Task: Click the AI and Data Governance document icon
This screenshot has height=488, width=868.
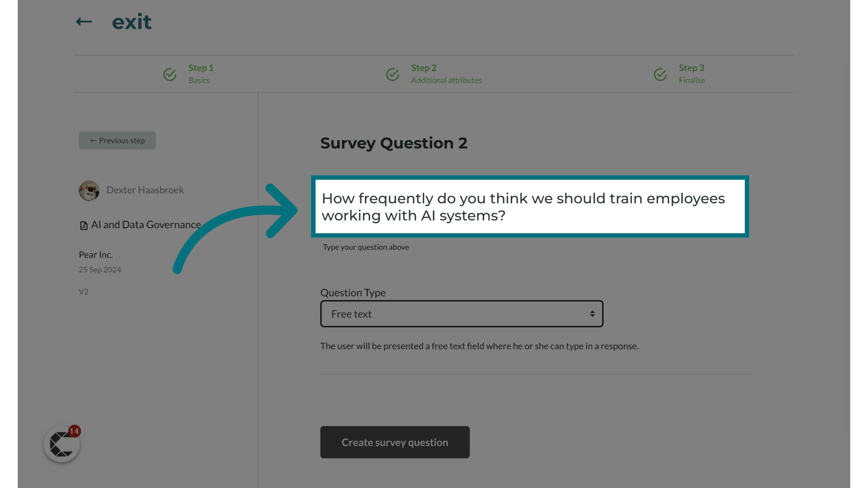Action: (x=84, y=225)
